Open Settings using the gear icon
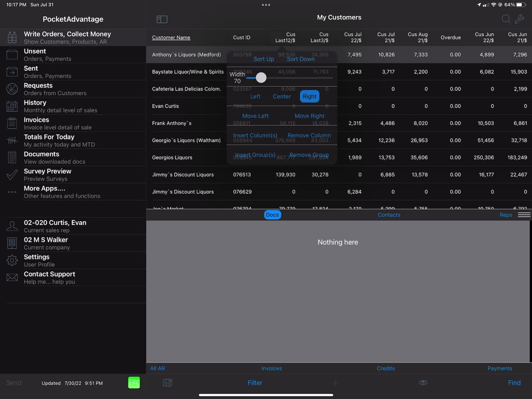Image resolution: width=532 pixels, height=399 pixels. tap(12, 260)
